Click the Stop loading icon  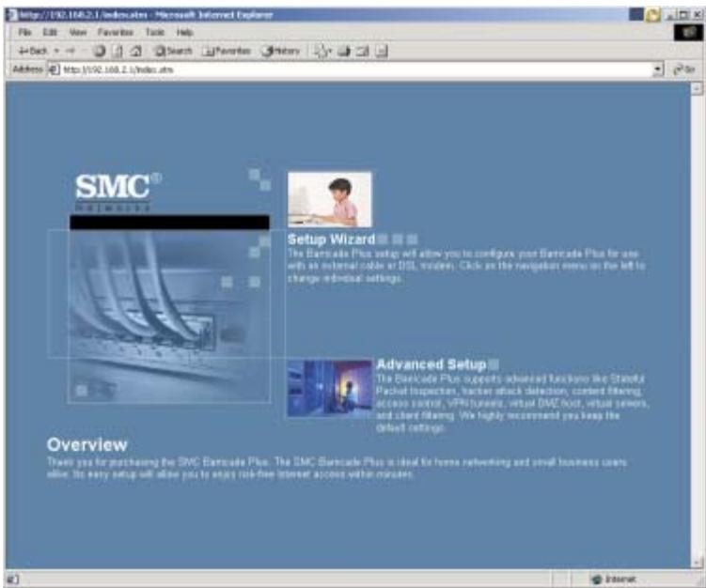click(100, 52)
